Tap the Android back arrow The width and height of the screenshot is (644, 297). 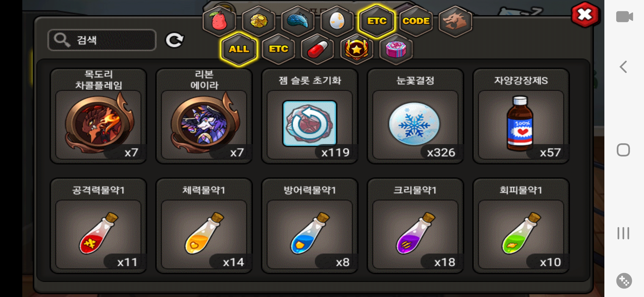(x=623, y=67)
